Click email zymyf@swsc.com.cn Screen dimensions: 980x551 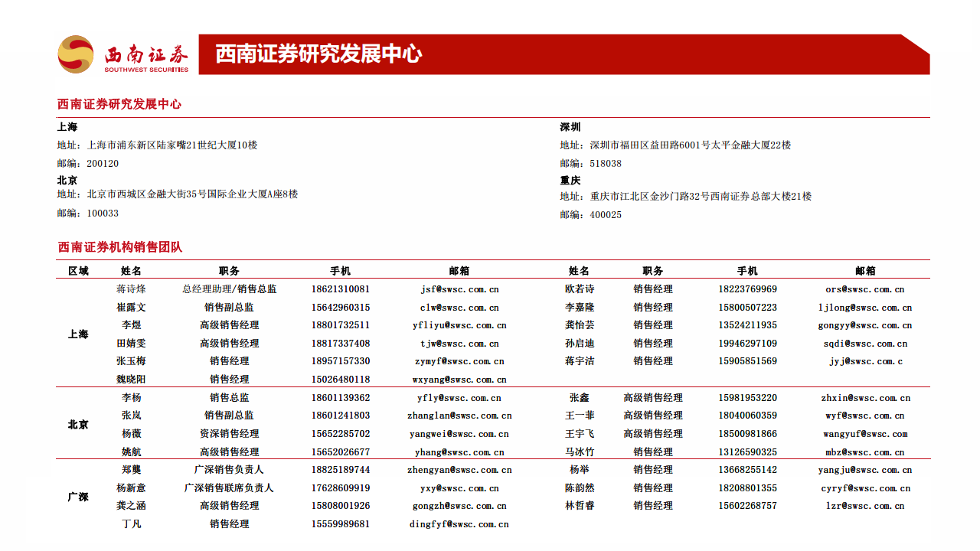click(459, 361)
